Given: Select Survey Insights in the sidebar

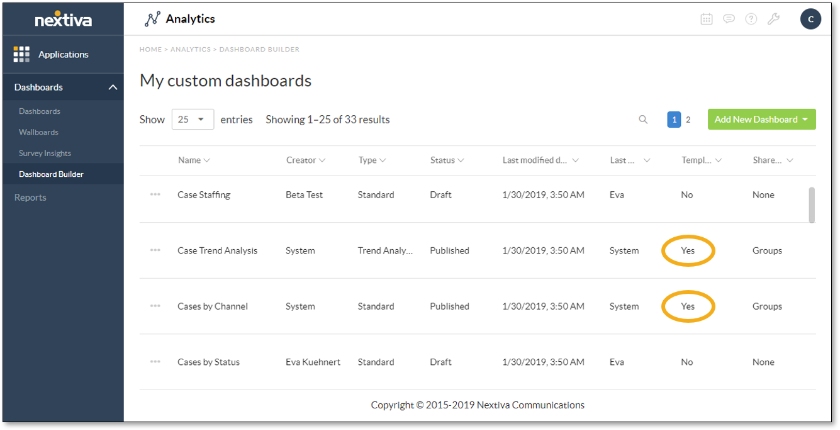Looking at the screenshot, I should 45,153.
